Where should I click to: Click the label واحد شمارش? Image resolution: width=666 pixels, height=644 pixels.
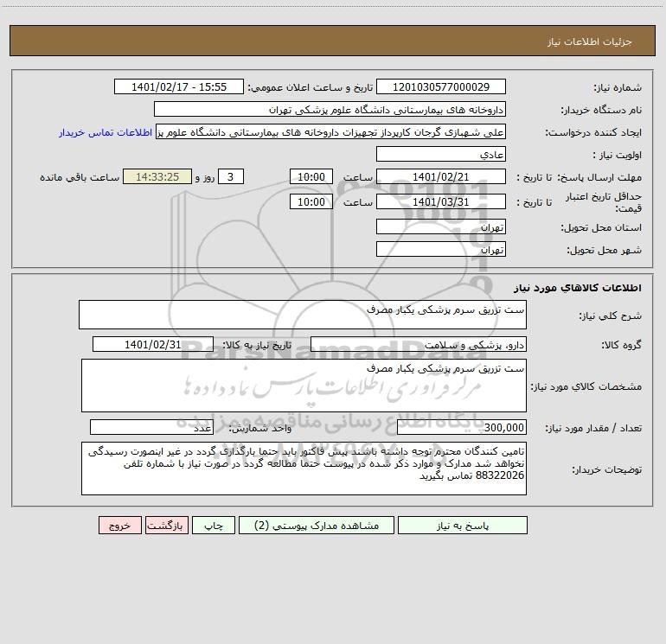(x=260, y=429)
